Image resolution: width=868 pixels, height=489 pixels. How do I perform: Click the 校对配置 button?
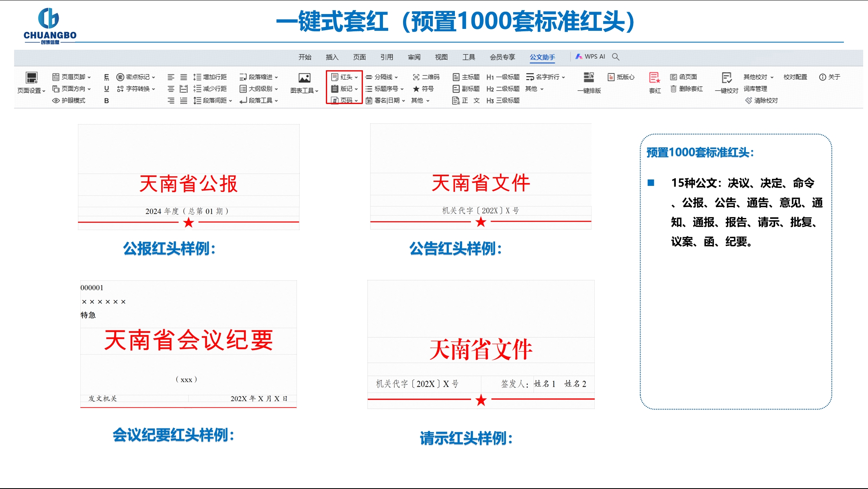[x=795, y=77]
